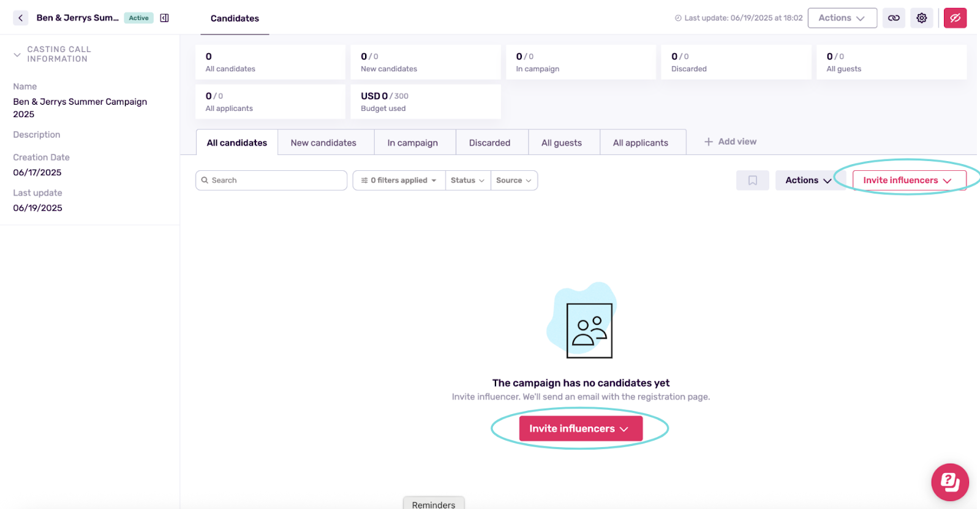
Task: Click the red crossed-eye visibility button
Action: click(955, 18)
